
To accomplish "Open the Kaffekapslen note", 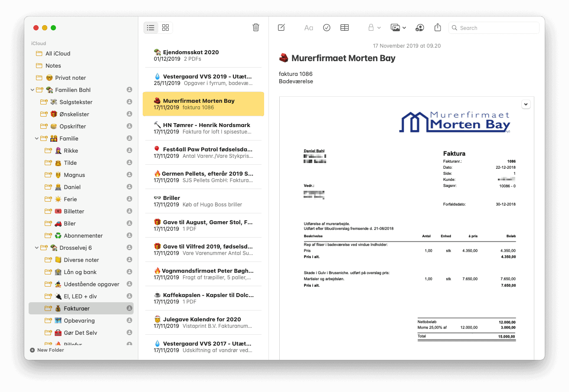I will [203, 298].
